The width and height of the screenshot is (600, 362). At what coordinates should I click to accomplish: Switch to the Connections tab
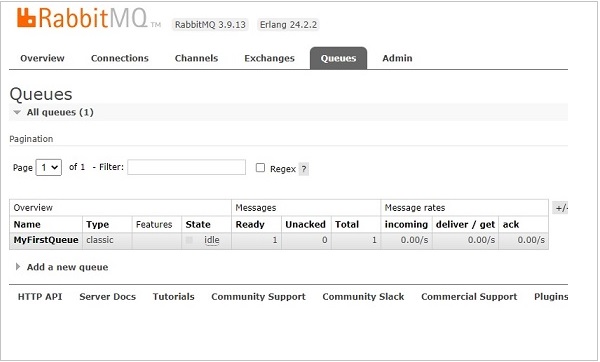click(x=120, y=58)
